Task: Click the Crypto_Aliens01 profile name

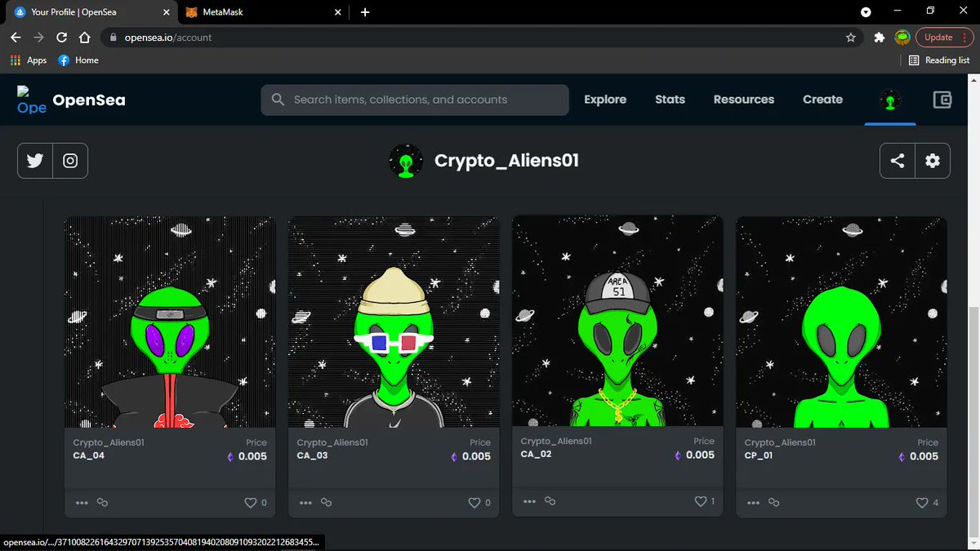Action: click(x=506, y=161)
